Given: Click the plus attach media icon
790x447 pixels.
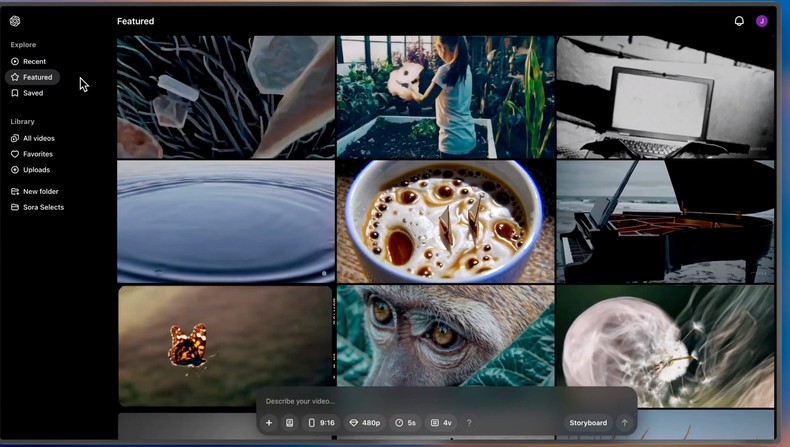Looking at the screenshot, I should [269, 423].
